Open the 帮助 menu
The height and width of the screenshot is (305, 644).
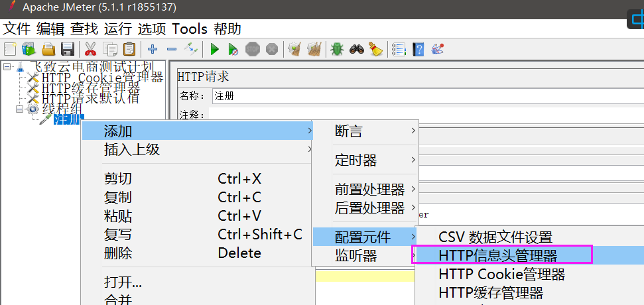point(227,29)
